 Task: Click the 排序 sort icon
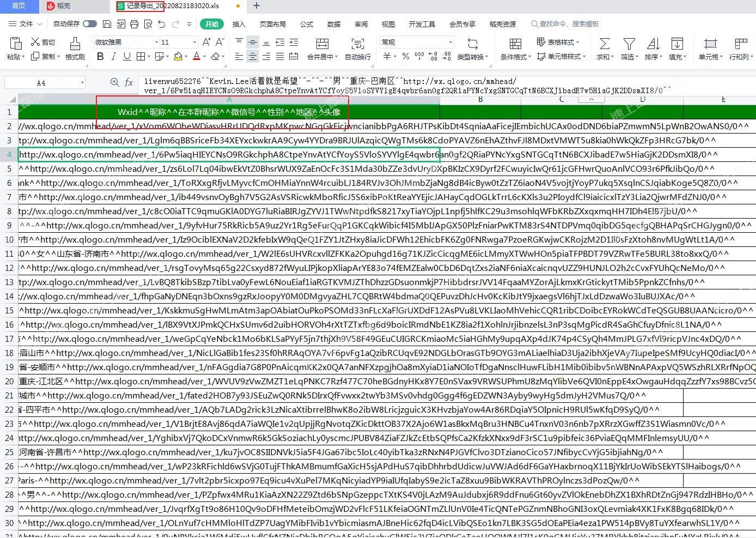(653, 44)
